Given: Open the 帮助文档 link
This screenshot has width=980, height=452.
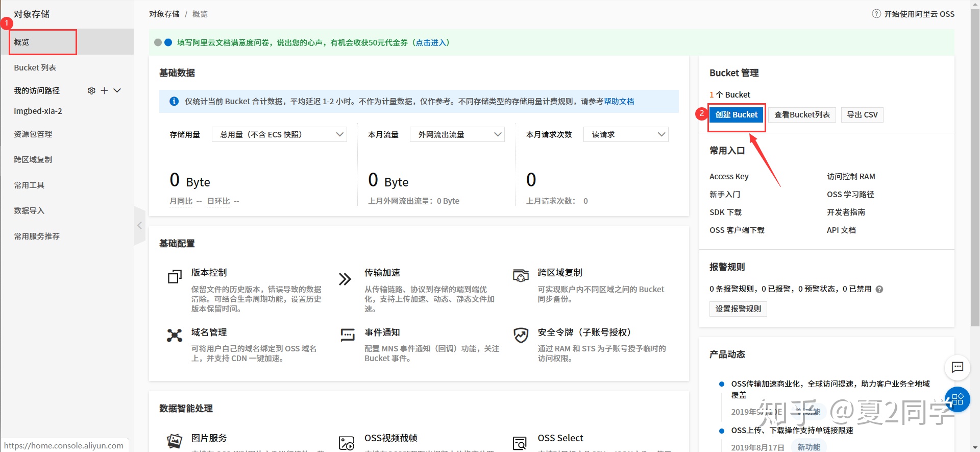Looking at the screenshot, I should tap(619, 102).
